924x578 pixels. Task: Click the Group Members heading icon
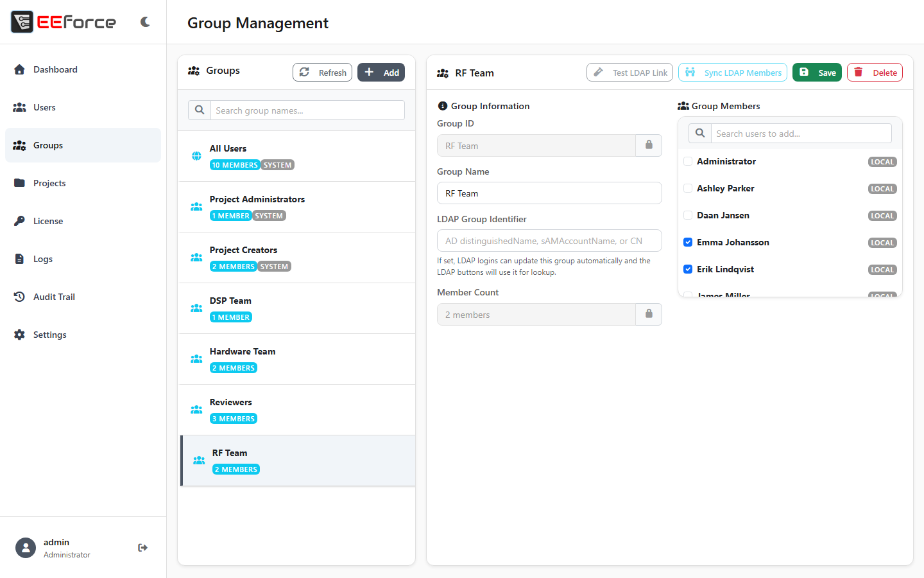click(683, 106)
